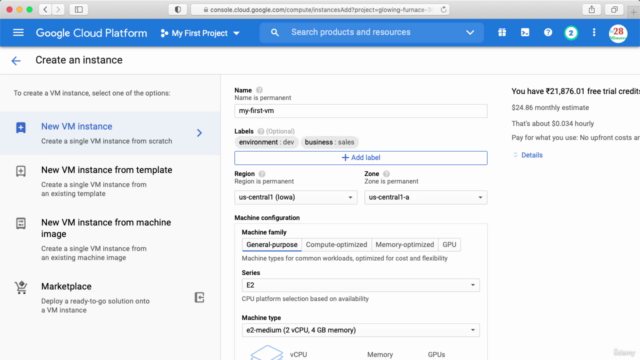Click the Labels help icon

click(261, 131)
